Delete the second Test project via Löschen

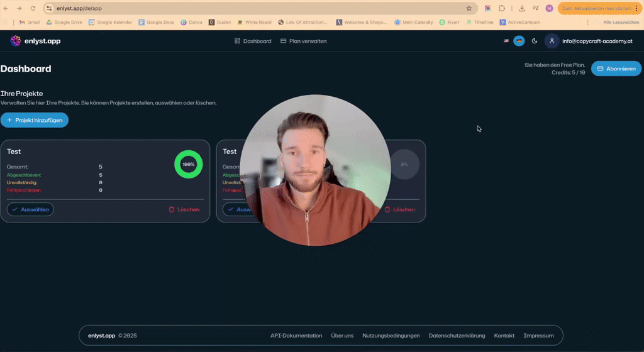coord(399,209)
